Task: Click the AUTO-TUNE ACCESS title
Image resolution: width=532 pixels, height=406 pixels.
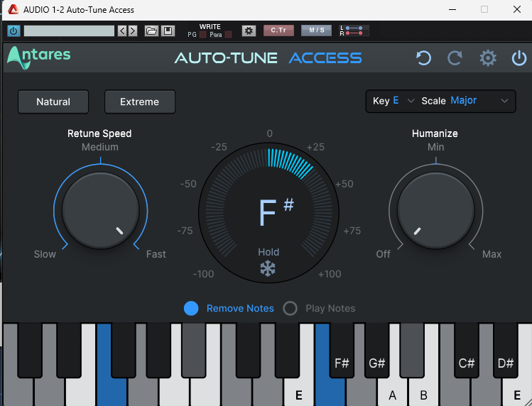Action: [268, 58]
